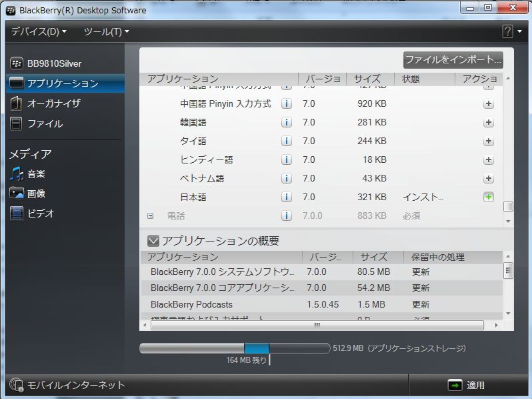Image resolution: width=532 pixels, height=399 pixels.
Task: Select the BlackBerry Podcasts row
Action: tap(321, 304)
